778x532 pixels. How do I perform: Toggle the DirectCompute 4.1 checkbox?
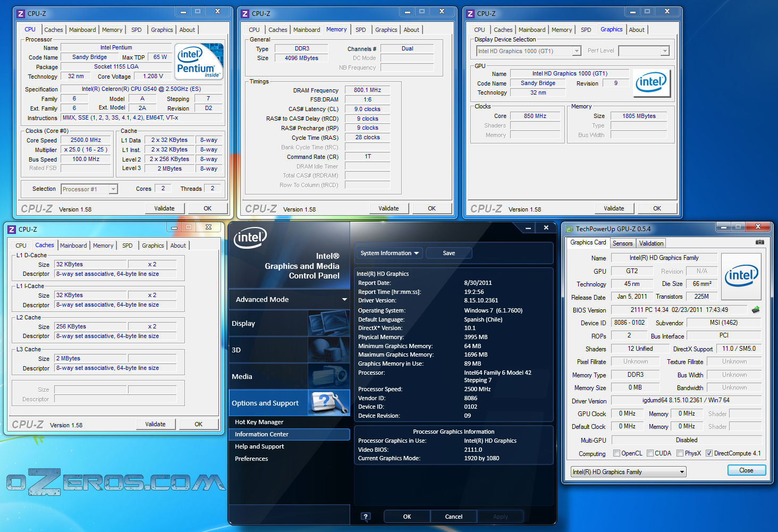click(709, 453)
